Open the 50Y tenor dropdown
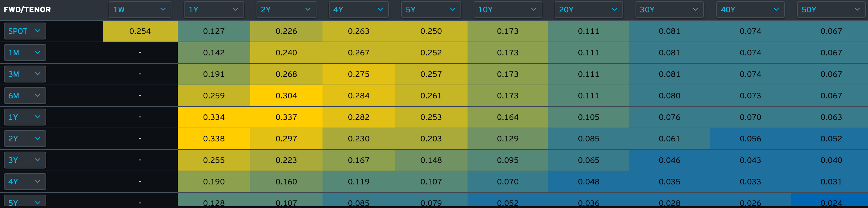868x208 pixels. point(831,10)
